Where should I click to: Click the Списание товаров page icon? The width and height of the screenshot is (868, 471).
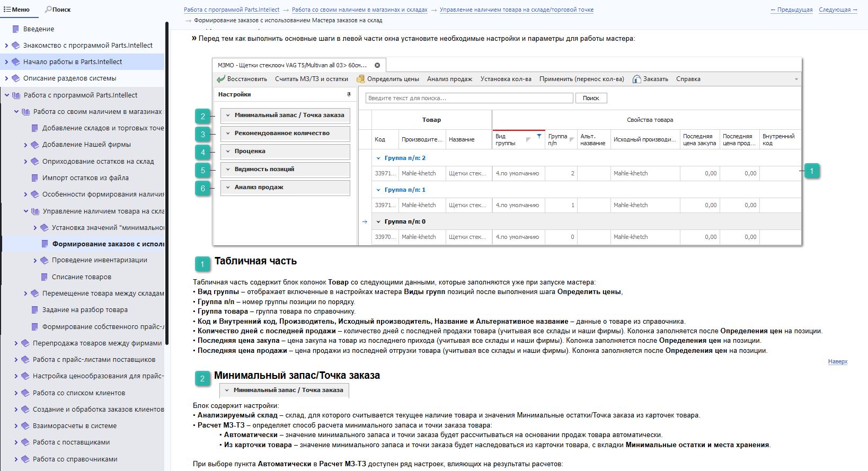click(45, 277)
